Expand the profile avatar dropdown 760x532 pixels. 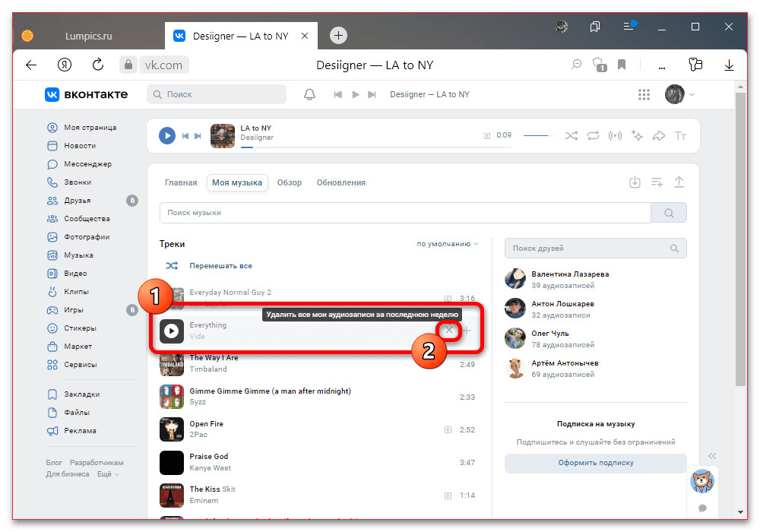[679, 94]
